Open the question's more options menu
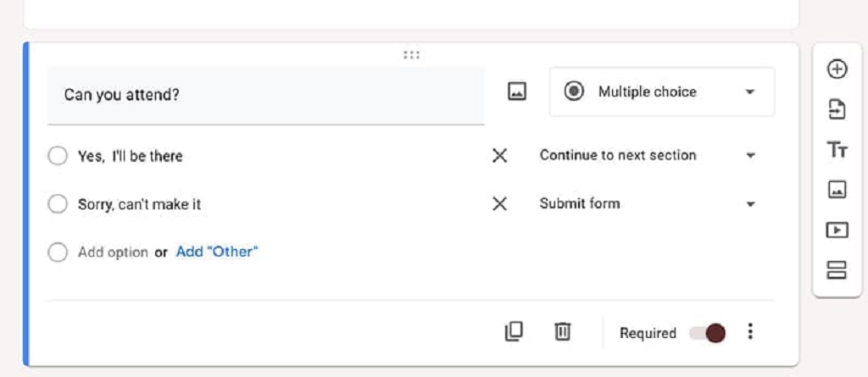The width and height of the screenshot is (868, 377). [750, 332]
